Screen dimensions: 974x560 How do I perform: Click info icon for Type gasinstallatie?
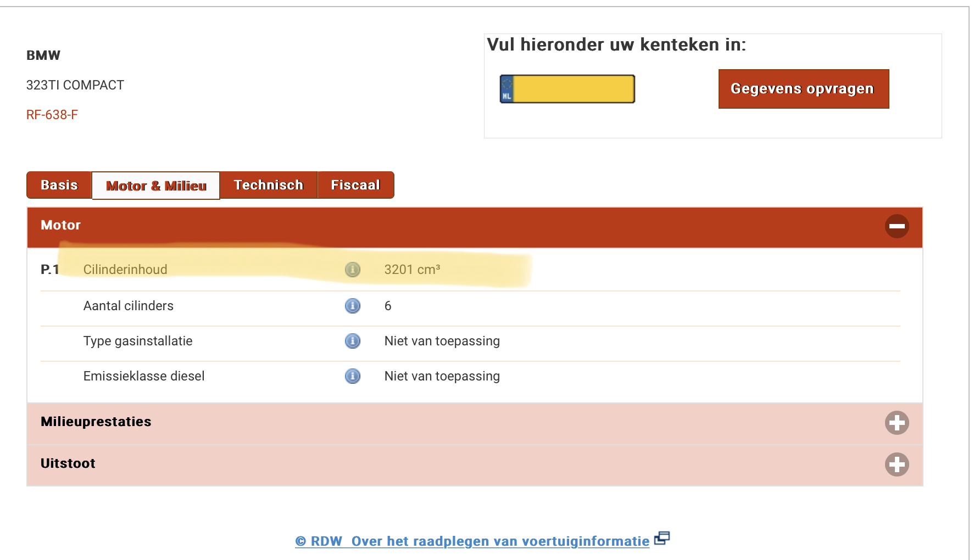point(353,341)
